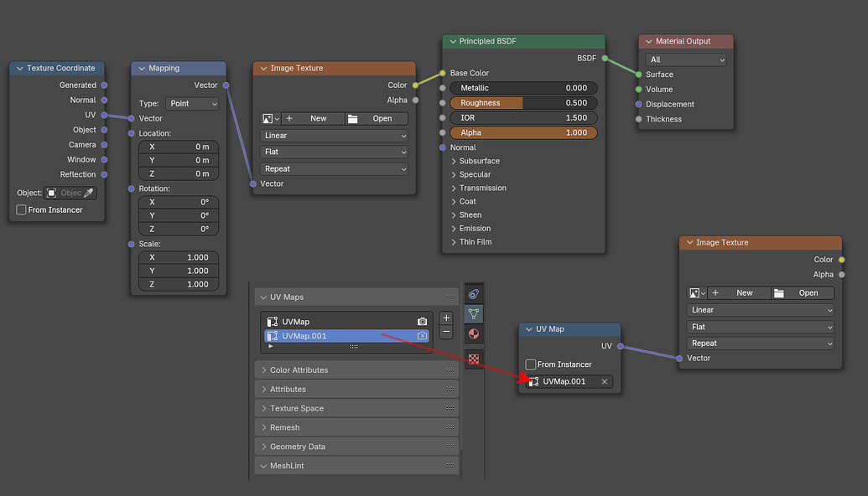Image resolution: width=868 pixels, height=496 pixels.
Task: Collapse the Mapping node
Action: point(142,68)
